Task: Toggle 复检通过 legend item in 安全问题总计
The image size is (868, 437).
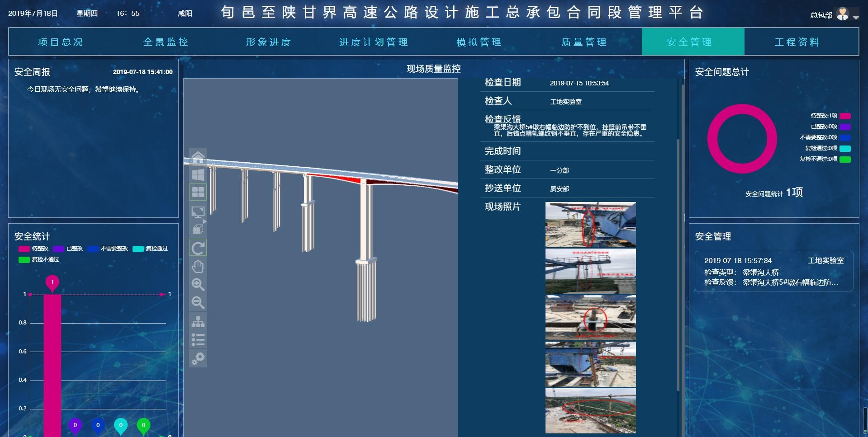Action: pos(845,148)
